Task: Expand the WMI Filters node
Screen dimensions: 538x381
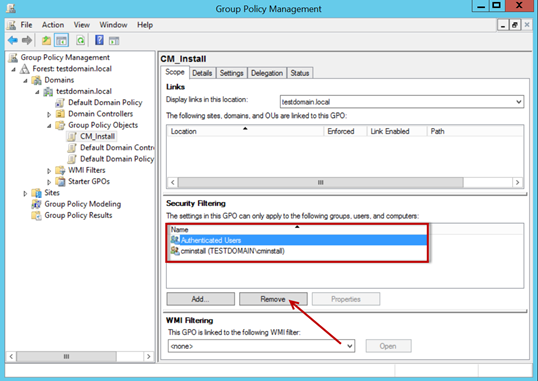Action: 49,171
